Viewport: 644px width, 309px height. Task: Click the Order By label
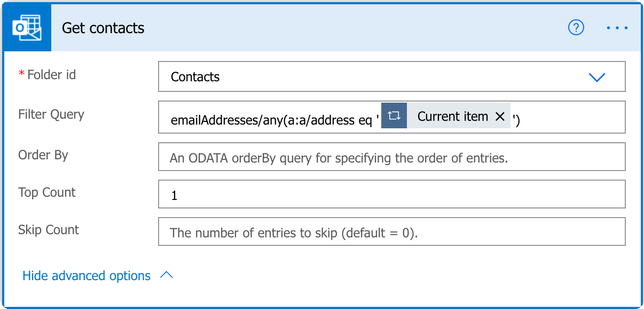43,155
